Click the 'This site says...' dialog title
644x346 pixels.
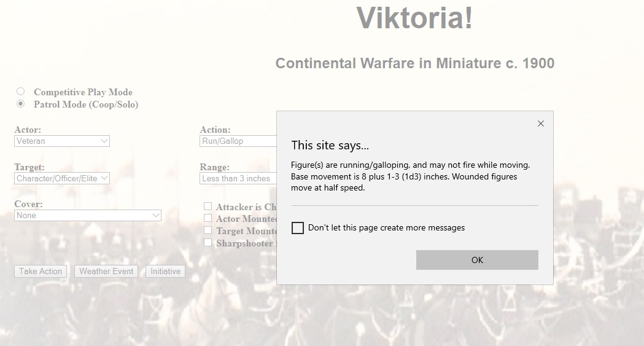[330, 146]
